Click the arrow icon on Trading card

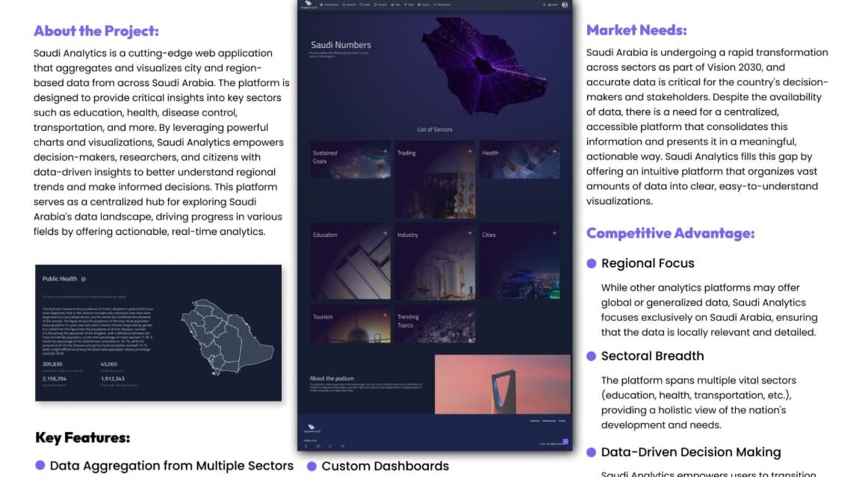470,151
